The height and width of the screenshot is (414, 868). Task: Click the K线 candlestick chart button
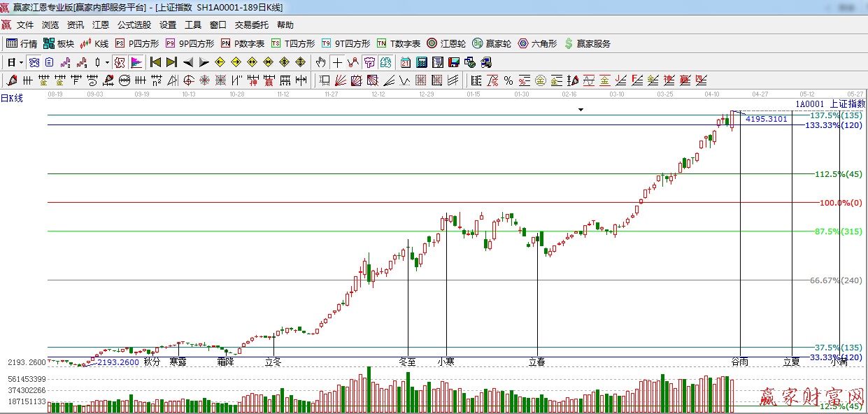pos(94,43)
